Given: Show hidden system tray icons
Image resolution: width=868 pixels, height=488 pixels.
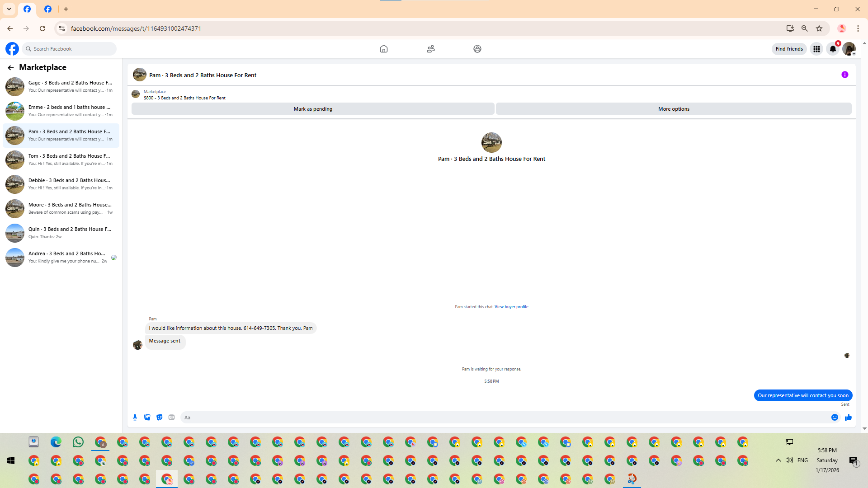Looking at the screenshot, I should pyautogui.click(x=778, y=460).
